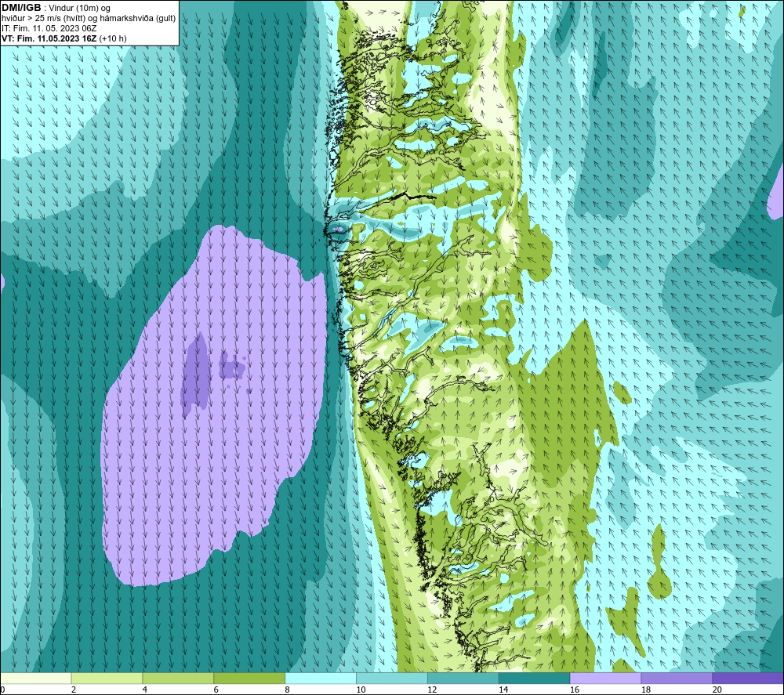Click the legend value 14
Viewport: 784px width, 695px height.
(503, 690)
